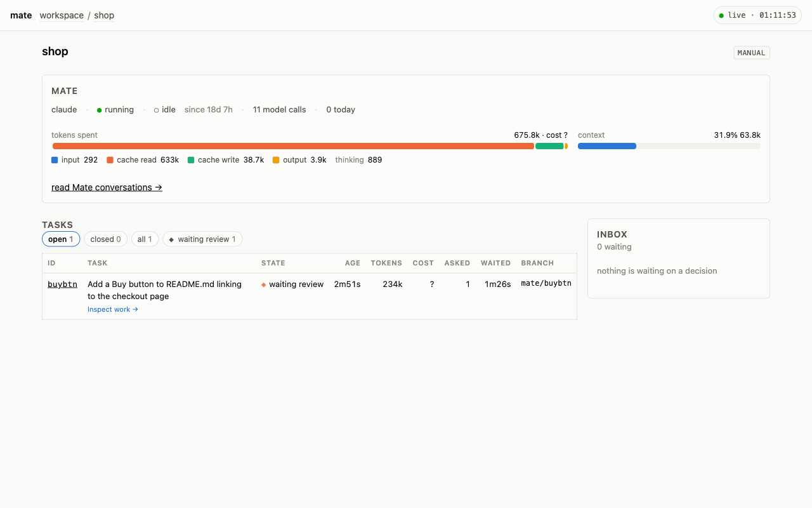Sort tasks by AGE column header
This screenshot has height=508, width=812.
[x=353, y=263]
